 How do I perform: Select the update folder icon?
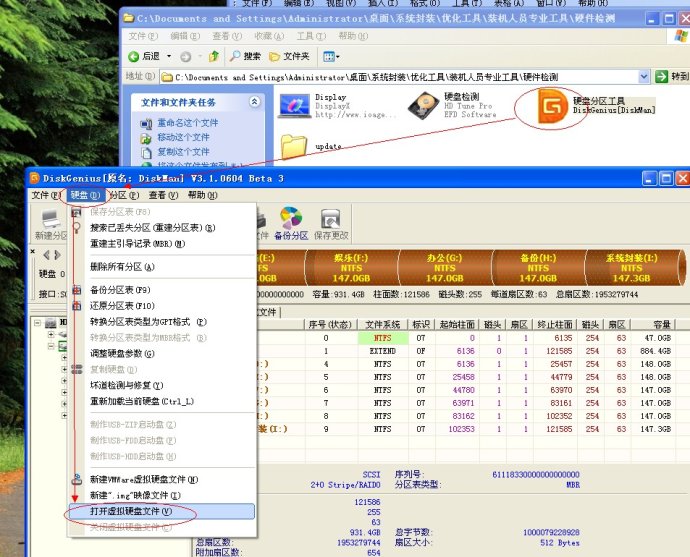coord(294,146)
